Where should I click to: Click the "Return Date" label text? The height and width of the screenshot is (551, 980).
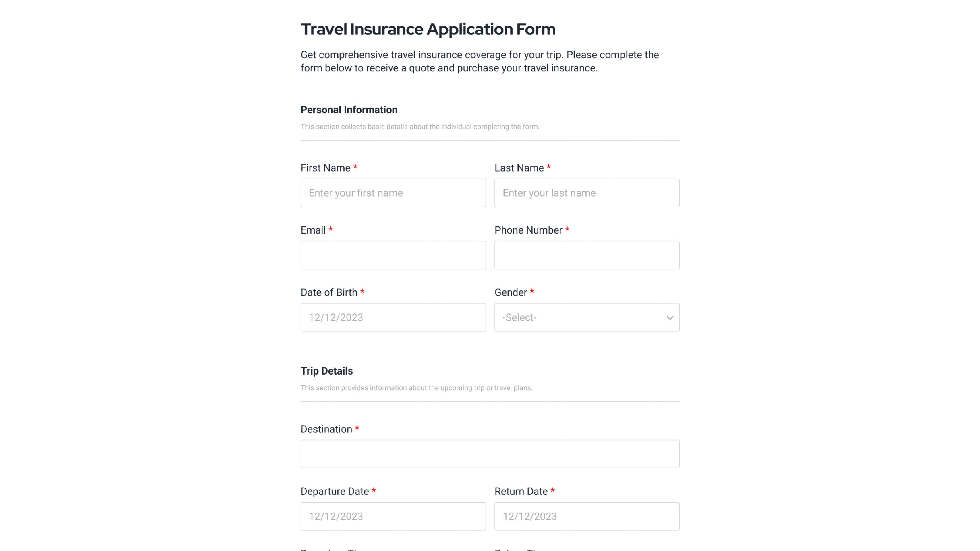(521, 491)
